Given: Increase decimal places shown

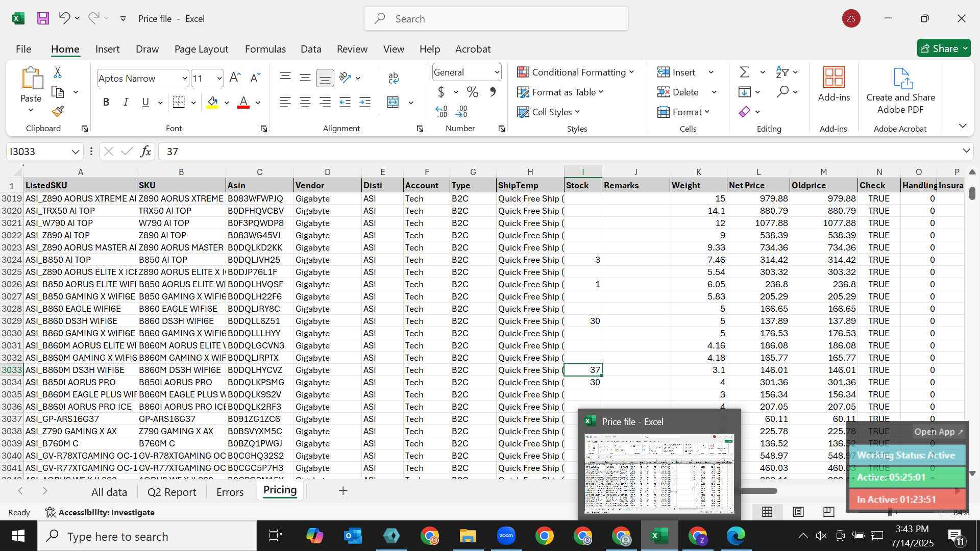Looking at the screenshot, I should click(442, 111).
